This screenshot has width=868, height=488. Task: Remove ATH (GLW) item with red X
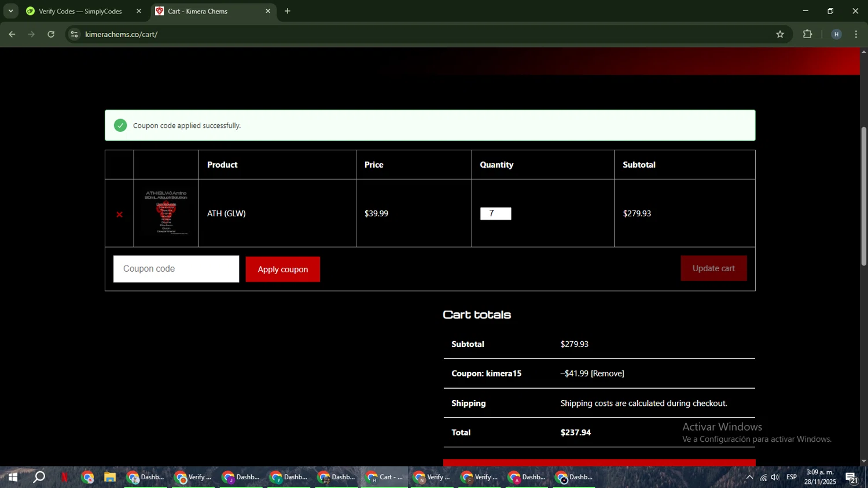pyautogui.click(x=119, y=215)
